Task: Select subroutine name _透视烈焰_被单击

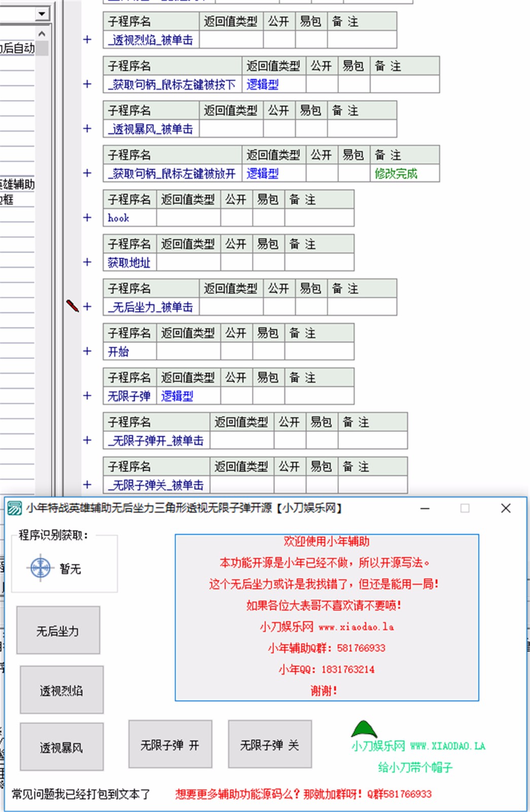Action: [151, 40]
